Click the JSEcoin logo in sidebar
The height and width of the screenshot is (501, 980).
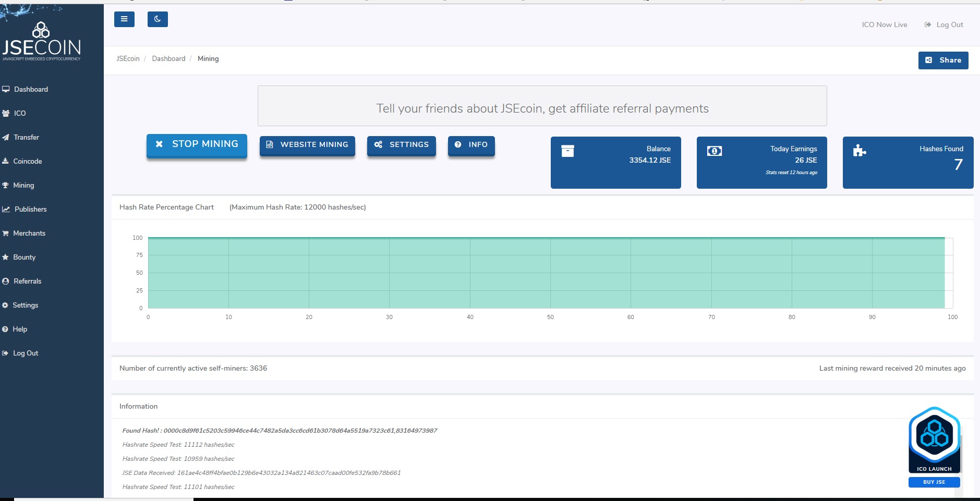point(41,41)
